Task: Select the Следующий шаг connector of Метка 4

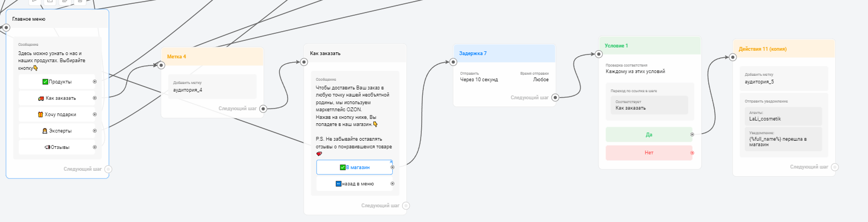Action: (x=263, y=109)
